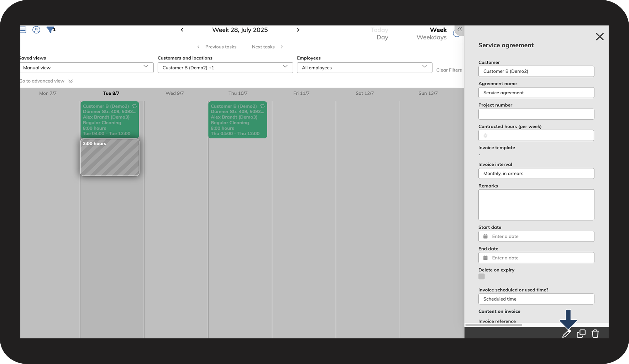Close the Service agreement panel
Viewport: 629px width, 364px height.
click(599, 37)
